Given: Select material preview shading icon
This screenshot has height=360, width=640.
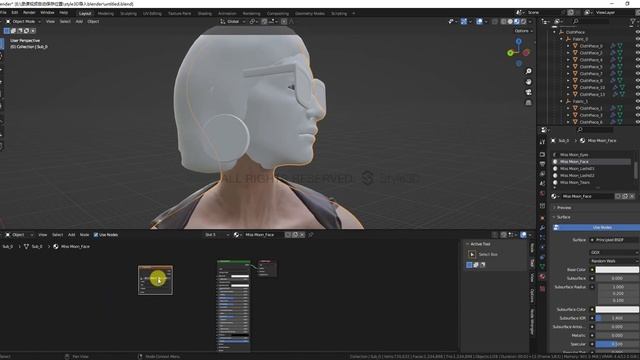Looking at the screenshot, I should point(517,21).
